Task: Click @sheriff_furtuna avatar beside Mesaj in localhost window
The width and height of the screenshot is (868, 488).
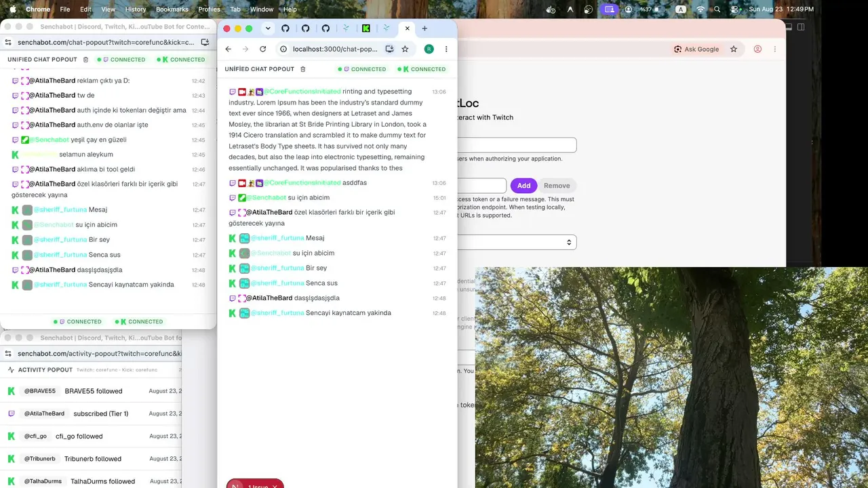Action: [244, 238]
